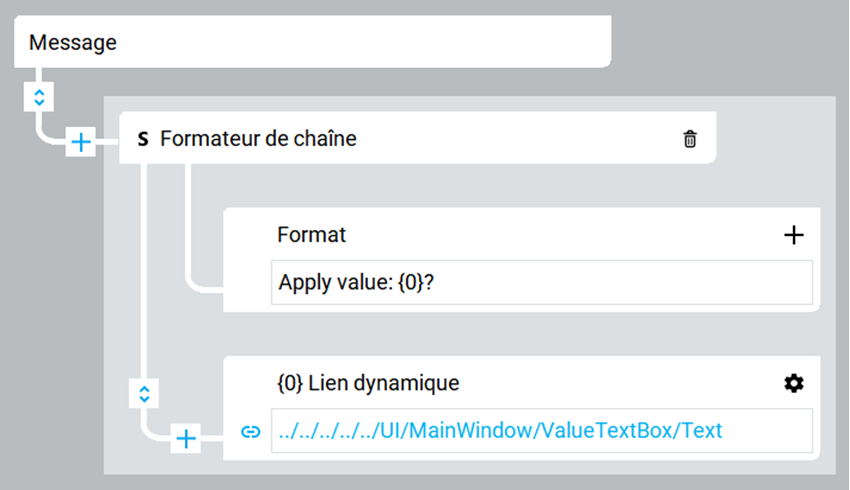
Task: Delete the Formateur de chaîne converter
Action: (x=689, y=140)
